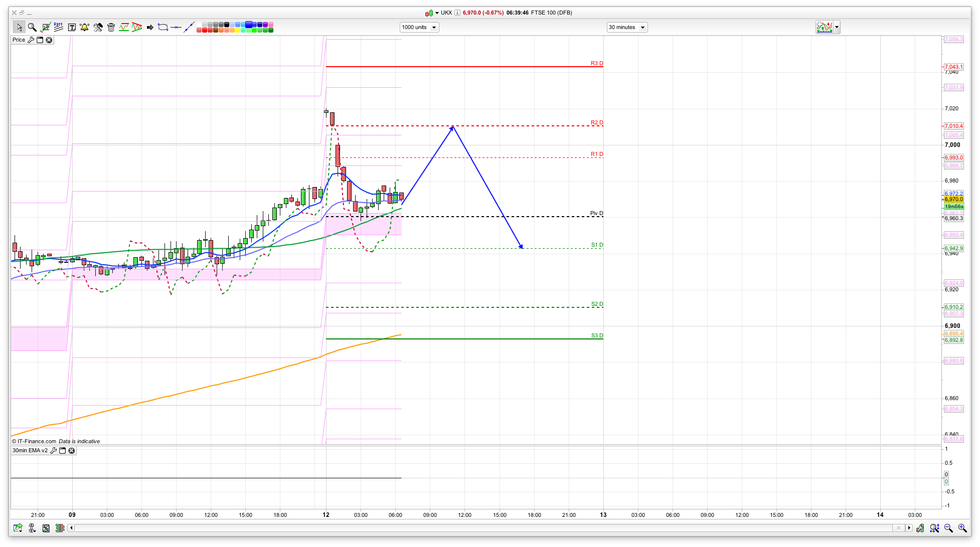Pick the yellow color swatch
Image resolution: width=980 pixels, height=547 pixels.
coord(238,30)
